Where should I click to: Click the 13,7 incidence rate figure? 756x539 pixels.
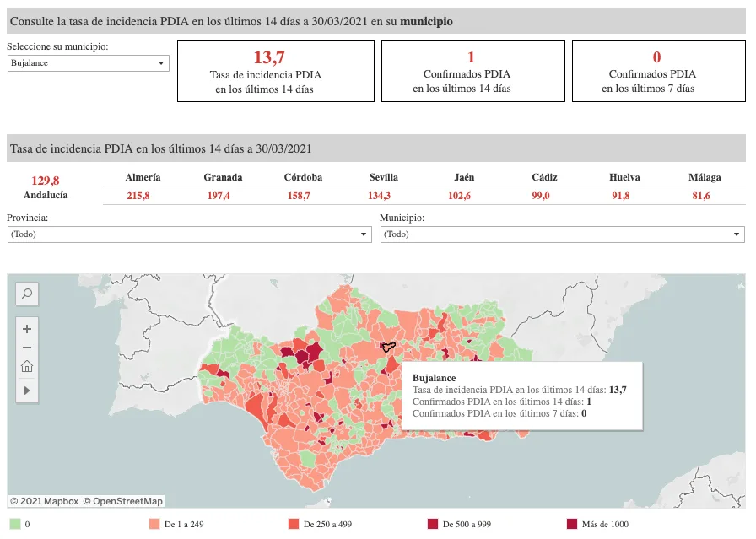pos(269,57)
